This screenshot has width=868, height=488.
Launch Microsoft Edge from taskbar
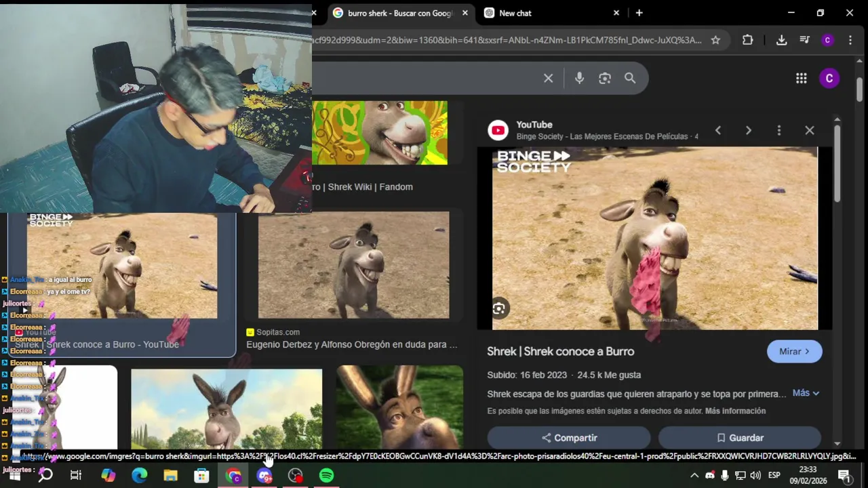click(x=140, y=476)
